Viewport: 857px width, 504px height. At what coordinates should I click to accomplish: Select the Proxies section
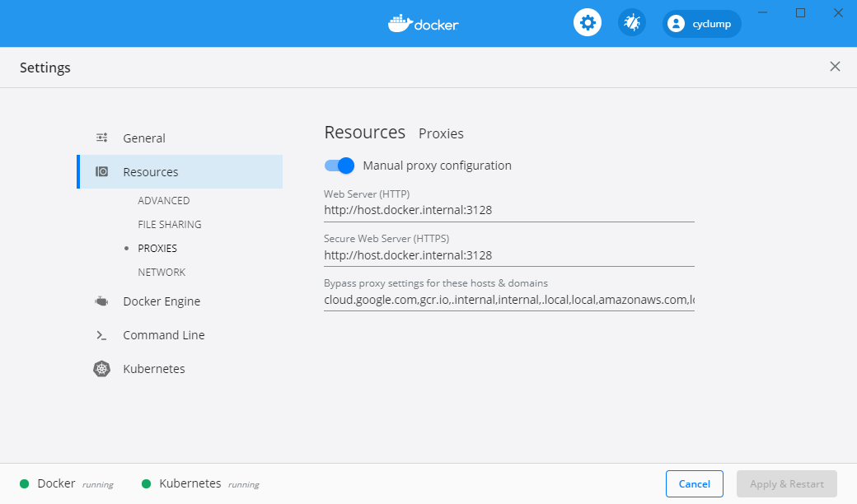coord(157,248)
